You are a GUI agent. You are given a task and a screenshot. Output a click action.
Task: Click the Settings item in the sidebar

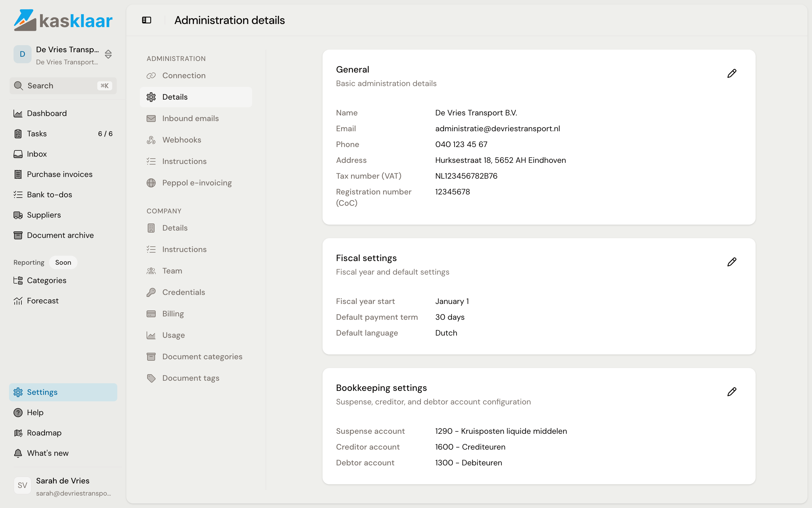point(63,392)
